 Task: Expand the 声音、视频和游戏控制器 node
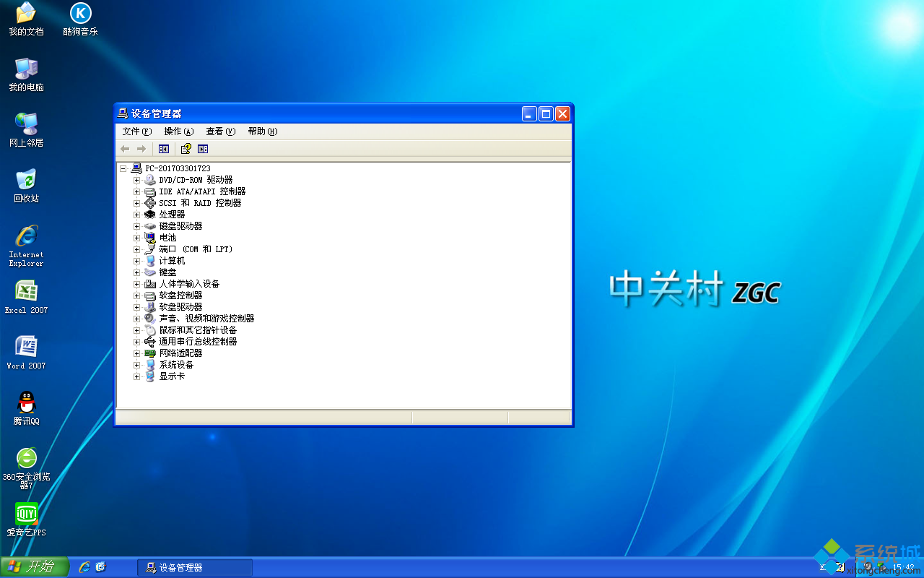coord(136,319)
